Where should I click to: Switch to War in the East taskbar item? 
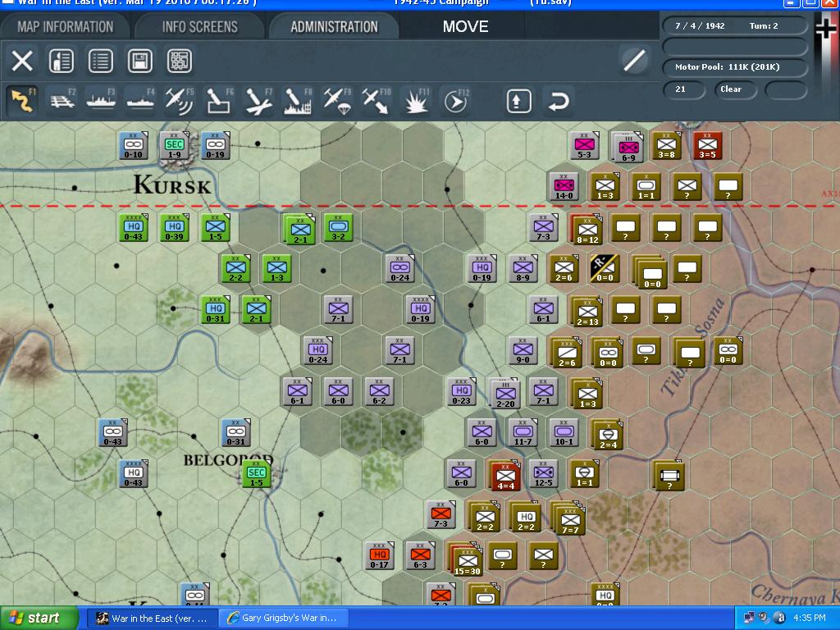(151, 619)
